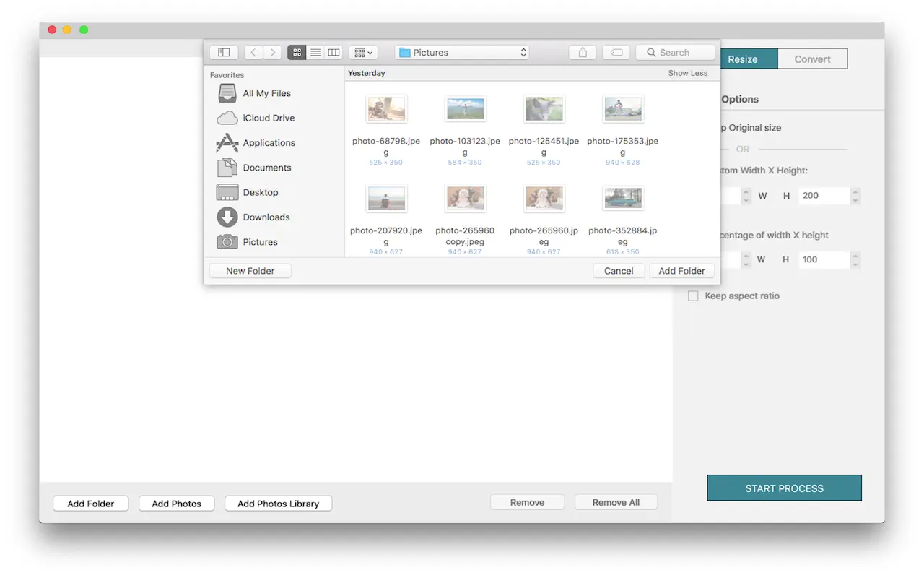This screenshot has height=578, width=924.
Task: Switch to the Convert tab
Action: tap(812, 59)
